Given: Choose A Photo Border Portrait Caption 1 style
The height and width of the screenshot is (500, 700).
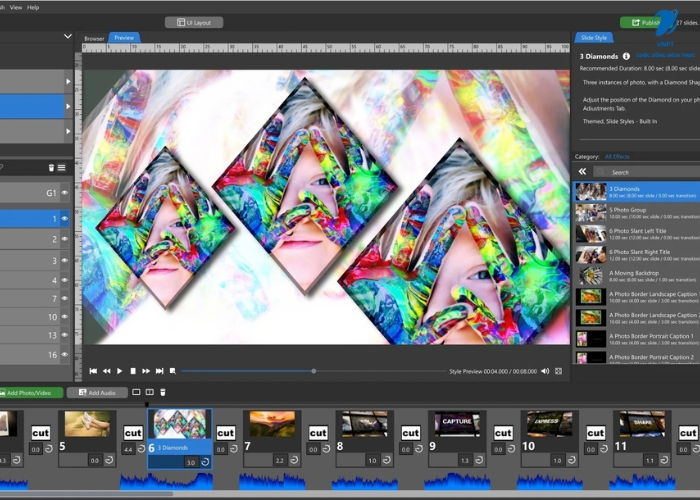Looking at the screenshot, I should click(x=637, y=339).
